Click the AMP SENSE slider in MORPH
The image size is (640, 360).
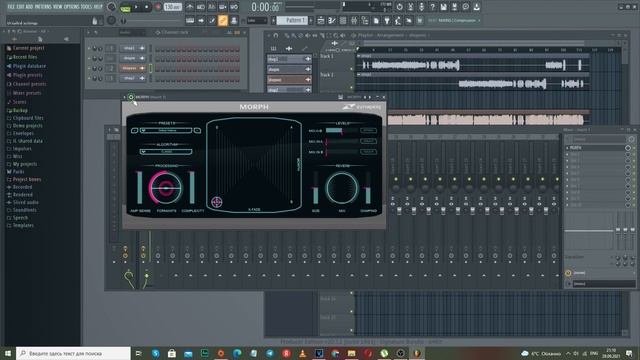pyautogui.click(x=140, y=188)
